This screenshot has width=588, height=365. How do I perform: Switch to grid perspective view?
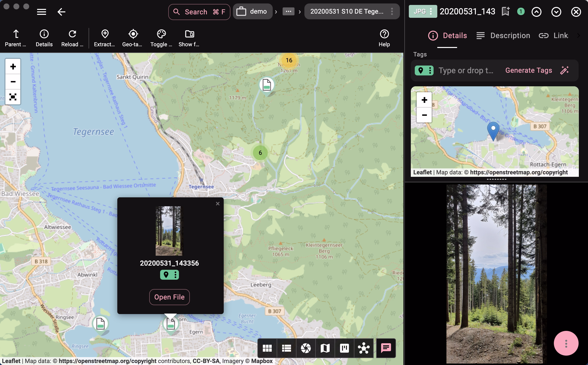tap(267, 348)
